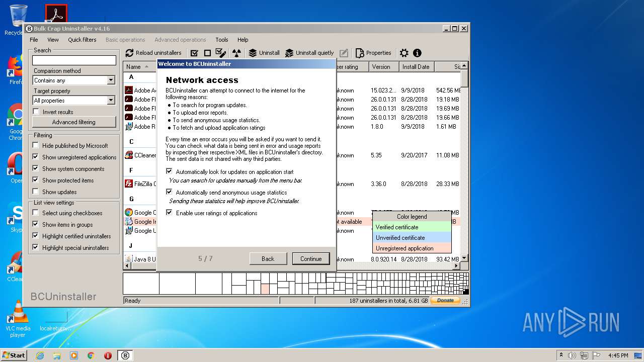644x362 pixels.
Task: Select the Google Chrome list entry icon
Action: click(x=129, y=213)
